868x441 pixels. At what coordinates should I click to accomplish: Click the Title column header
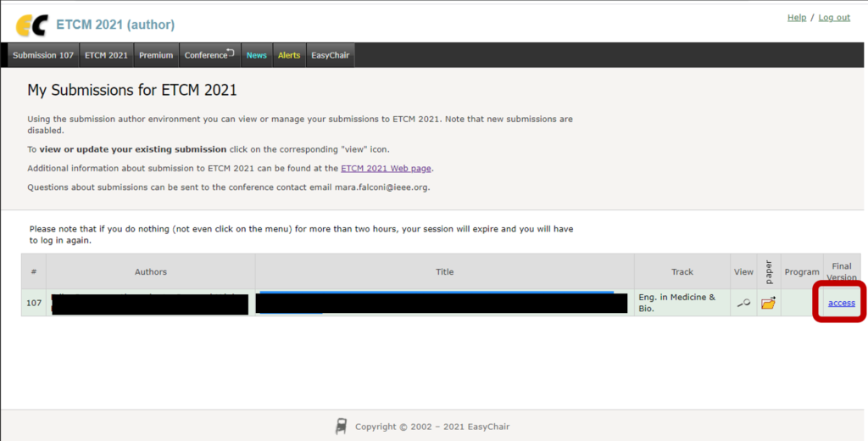444,272
